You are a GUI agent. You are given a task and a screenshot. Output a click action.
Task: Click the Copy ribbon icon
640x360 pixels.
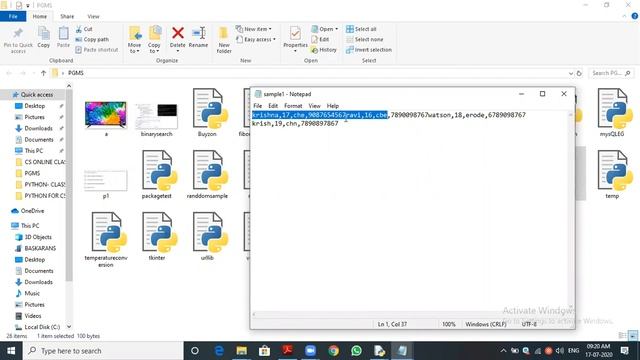[x=44, y=33]
